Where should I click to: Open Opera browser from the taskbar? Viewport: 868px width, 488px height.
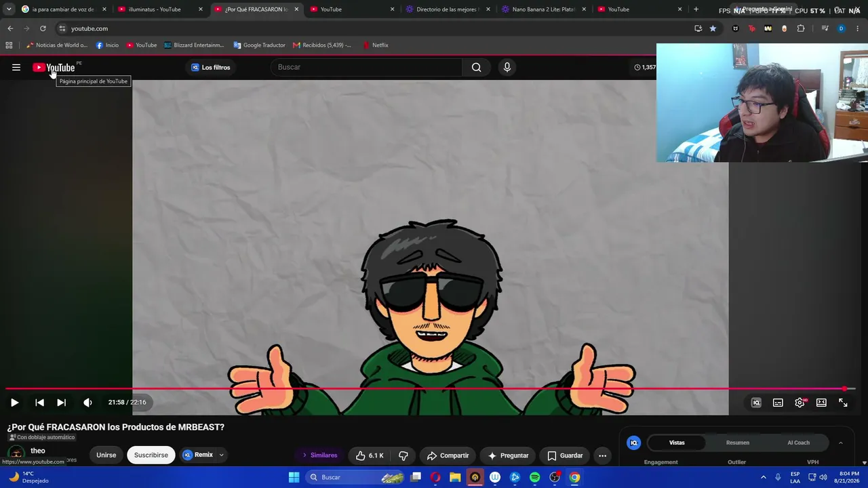click(x=435, y=477)
